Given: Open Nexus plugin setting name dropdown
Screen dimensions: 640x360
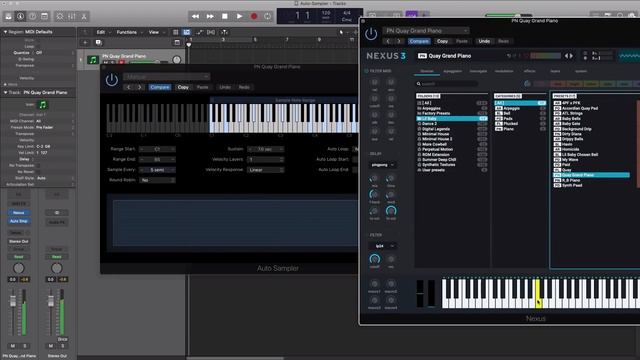Looking at the screenshot, I should [426, 31].
